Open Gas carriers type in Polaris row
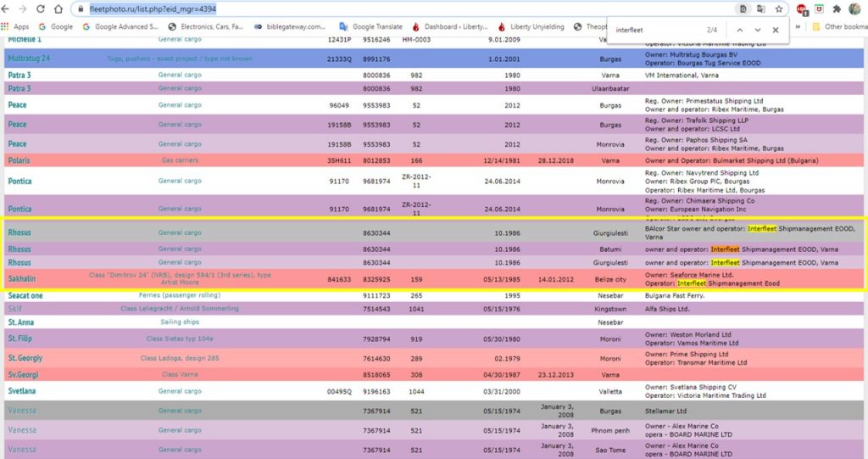The image size is (868, 459). [x=180, y=160]
